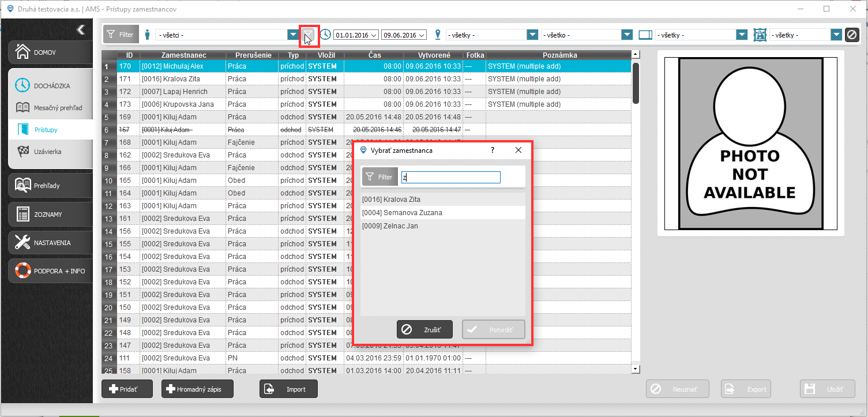Select row ID 111 with PN interruption
This screenshot has width=868, height=417.
[366, 358]
